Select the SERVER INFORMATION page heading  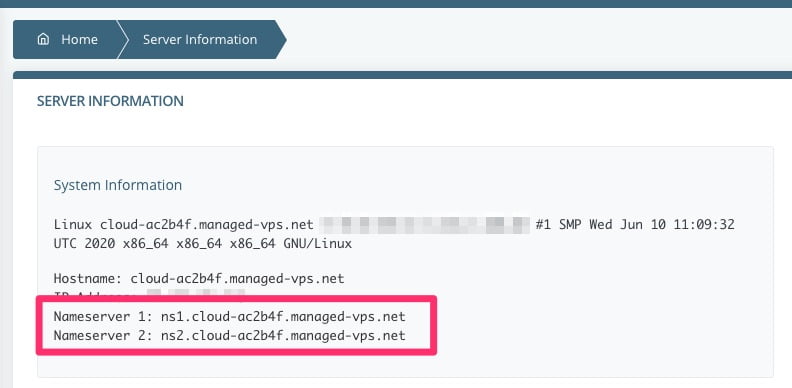[x=110, y=101]
